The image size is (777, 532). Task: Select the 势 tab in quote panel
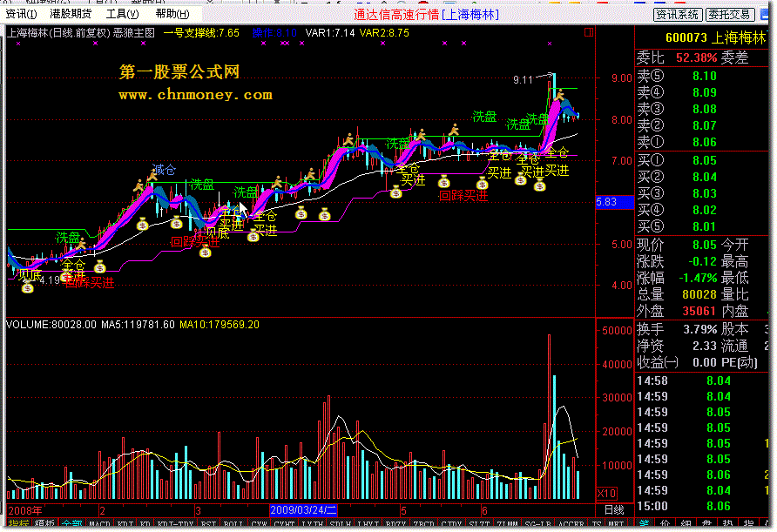pos(727,523)
